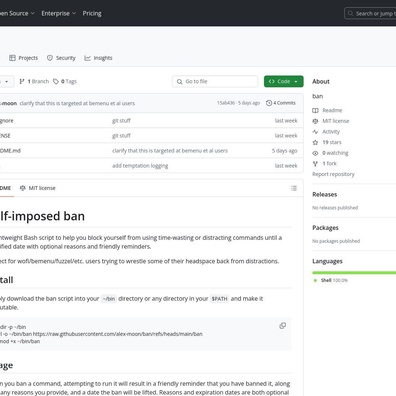Click the Insights graph icon
Viewport: 396px width, 396px height.
pos(87,58)
